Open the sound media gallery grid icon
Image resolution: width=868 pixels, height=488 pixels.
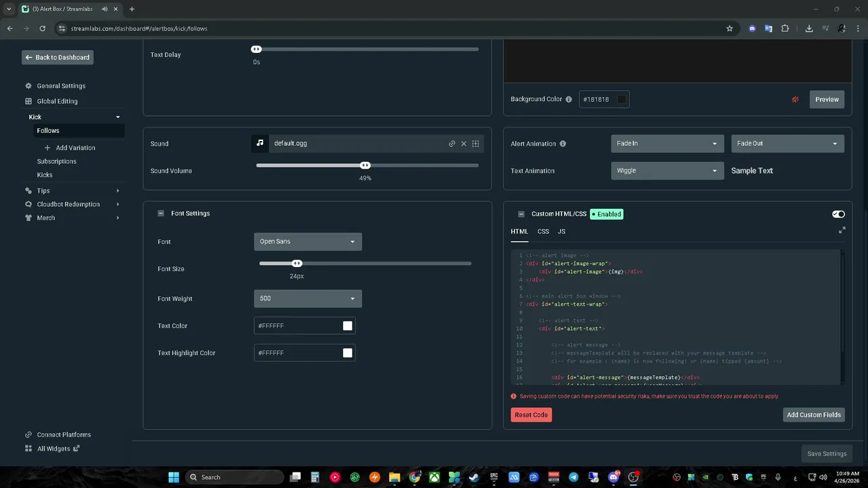tap(475, 144)
